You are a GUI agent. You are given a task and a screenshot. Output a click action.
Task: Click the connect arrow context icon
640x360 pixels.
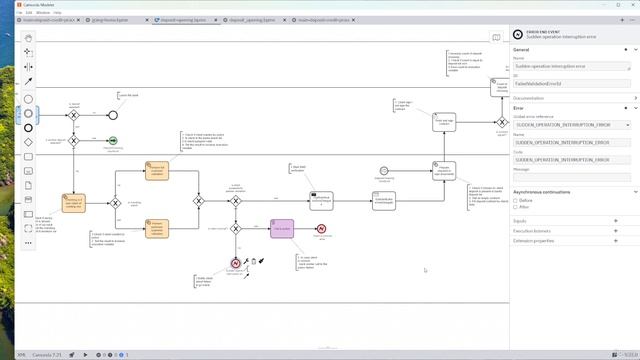246,276
